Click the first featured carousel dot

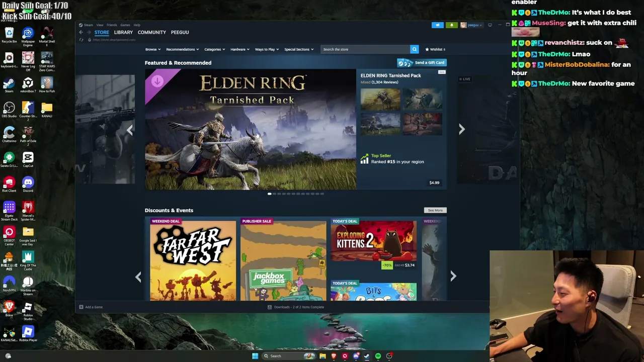[270, 194]
